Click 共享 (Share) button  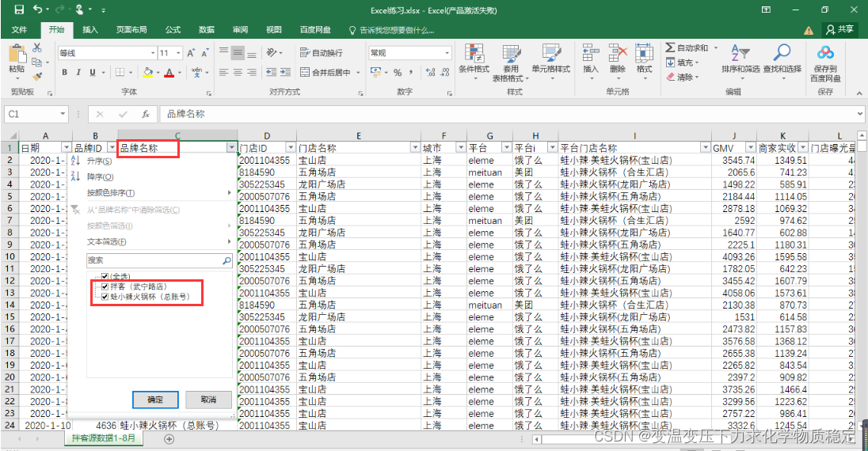click(x=839, y=29)
